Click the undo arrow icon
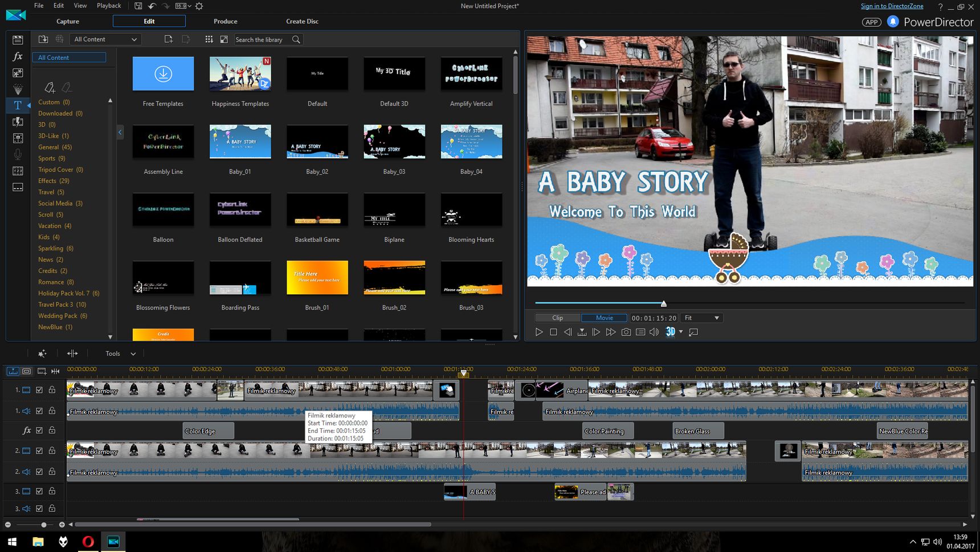This screenshot has width=980, height=552. point(152,6)
